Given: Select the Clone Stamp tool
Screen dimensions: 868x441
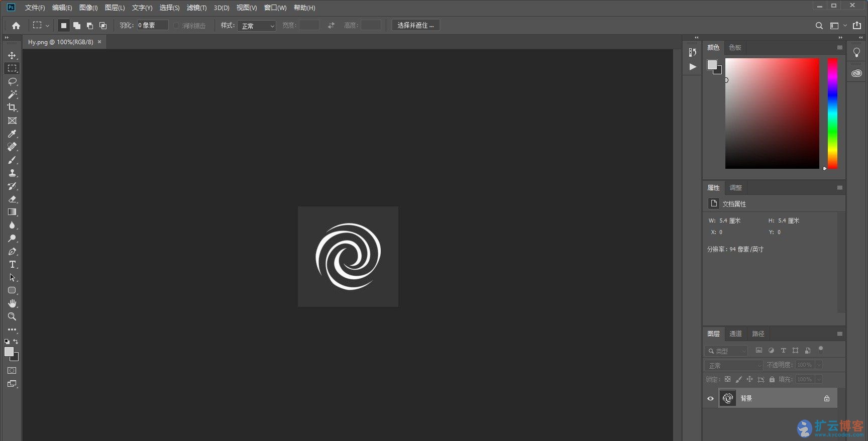Looking at the screenshot, I should 12,173.
